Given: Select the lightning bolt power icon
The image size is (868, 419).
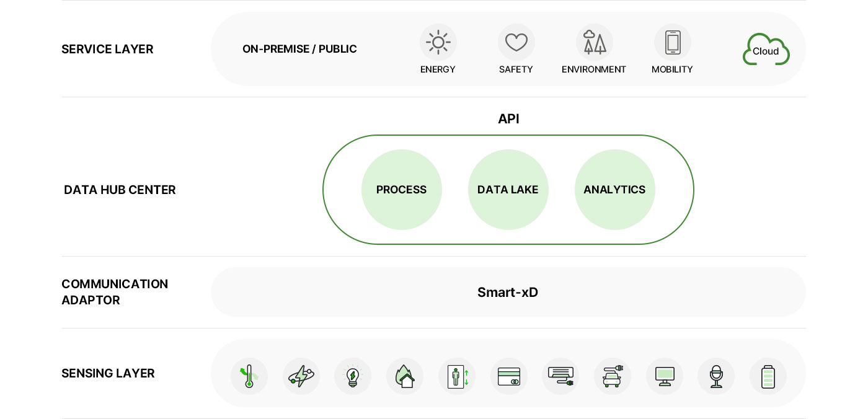Looking at the screenshot, I should (x=301, y=376).
